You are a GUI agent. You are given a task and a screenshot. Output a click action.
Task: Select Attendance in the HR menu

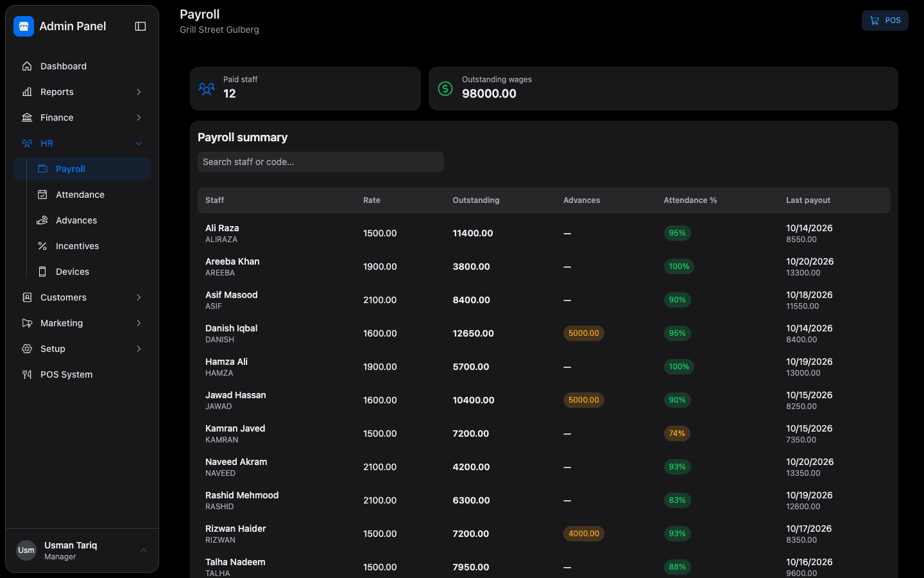click(89, 195)
